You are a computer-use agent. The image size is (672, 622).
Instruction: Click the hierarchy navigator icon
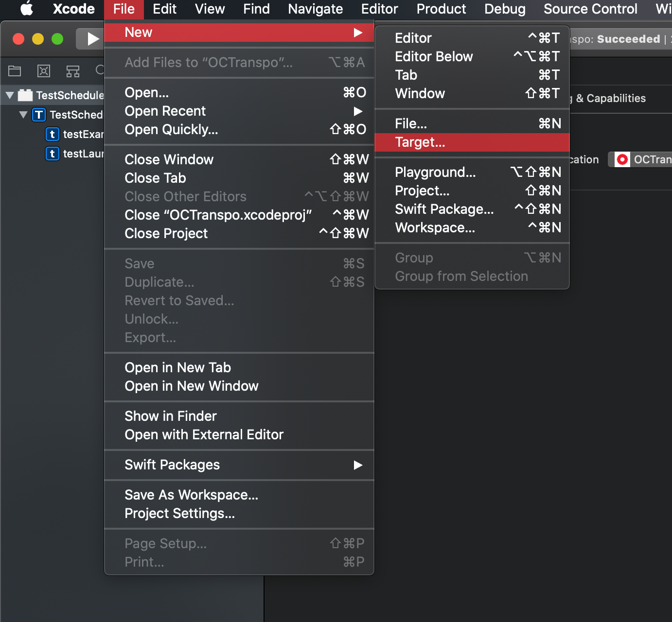[72, 71]
